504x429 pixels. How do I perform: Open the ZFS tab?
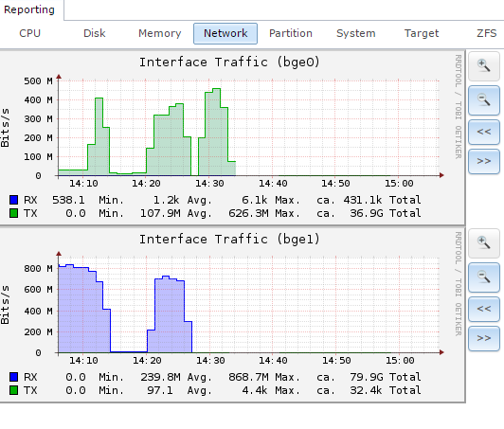coord(486,33)
